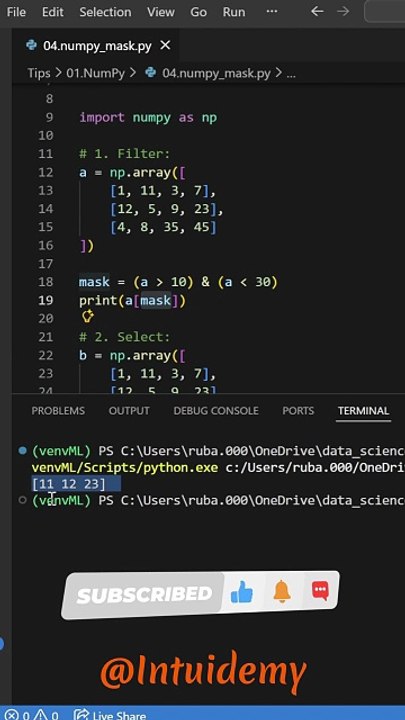Click the Tips breadcrumb
This screenshot has width=405, height=720.
pyautogui.click(x=39, y=73)
